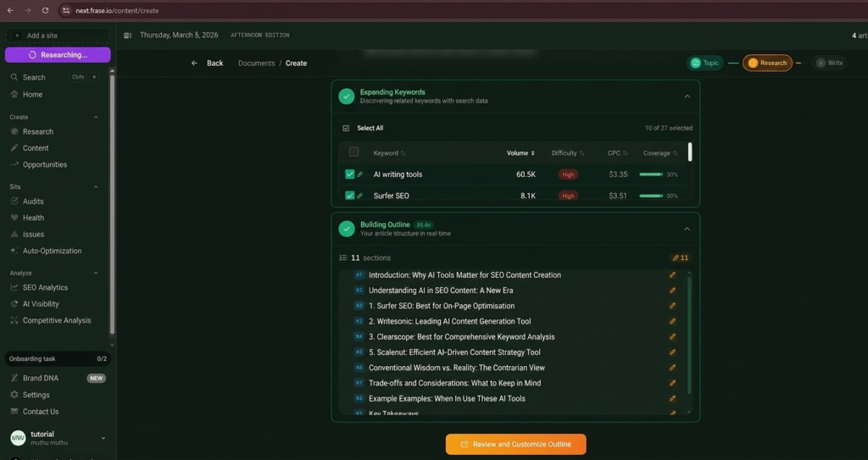
Task: Open Audits page
Action: [33, 202]
